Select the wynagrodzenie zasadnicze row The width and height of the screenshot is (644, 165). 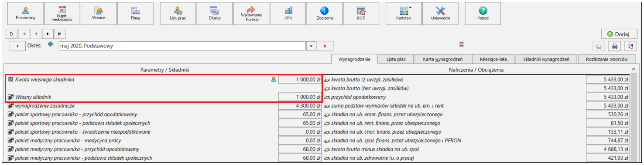pos(164,105)
